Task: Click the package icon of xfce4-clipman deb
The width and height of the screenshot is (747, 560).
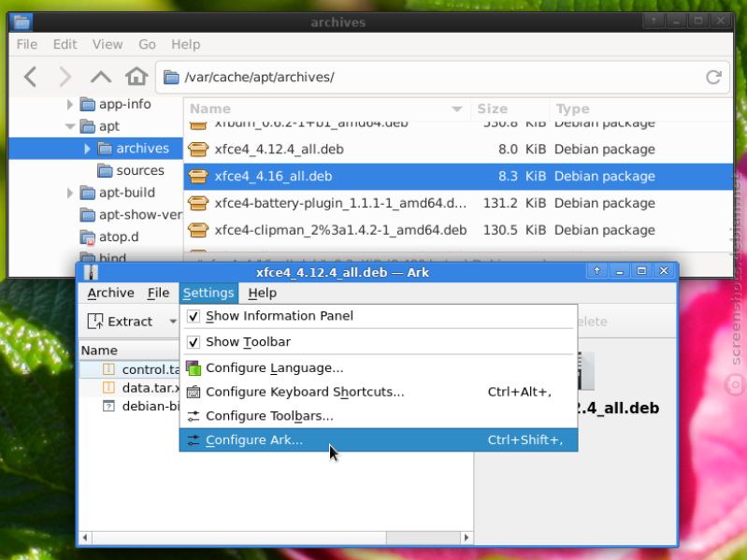Action: pyautogui.click(x=198, y=230)
